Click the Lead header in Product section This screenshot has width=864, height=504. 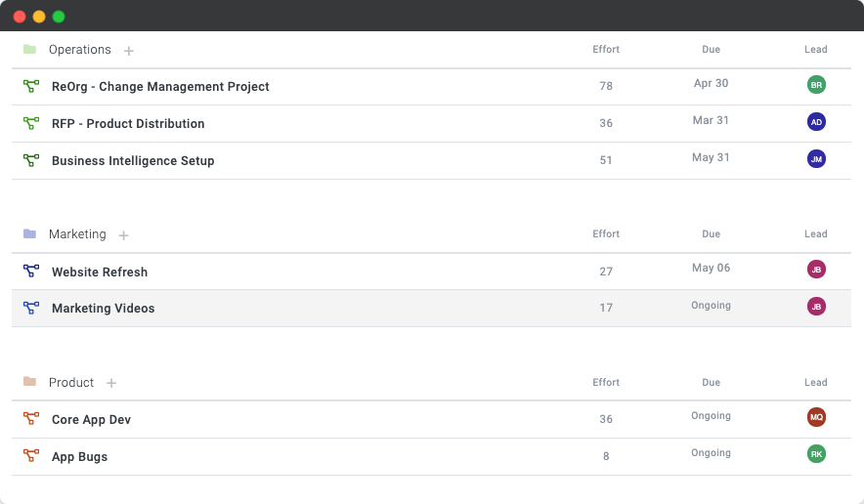815,383
